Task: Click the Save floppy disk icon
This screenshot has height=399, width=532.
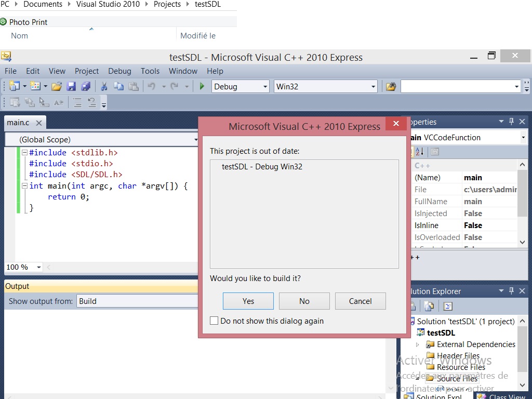Action: 71,87
